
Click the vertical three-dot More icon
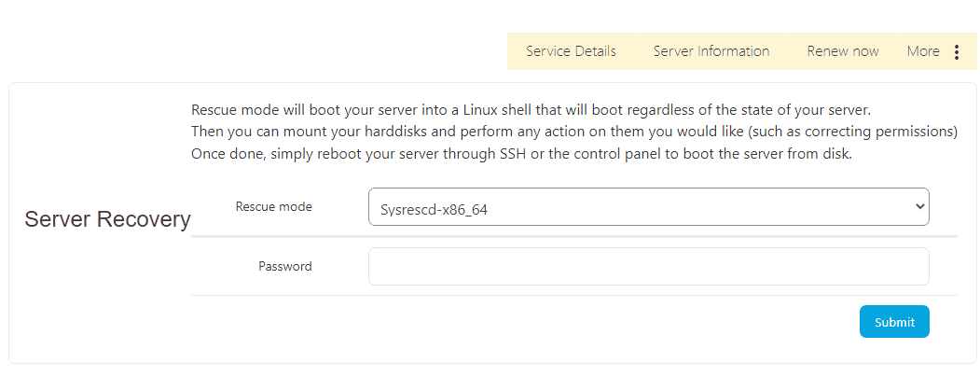(x=956, y=52)
